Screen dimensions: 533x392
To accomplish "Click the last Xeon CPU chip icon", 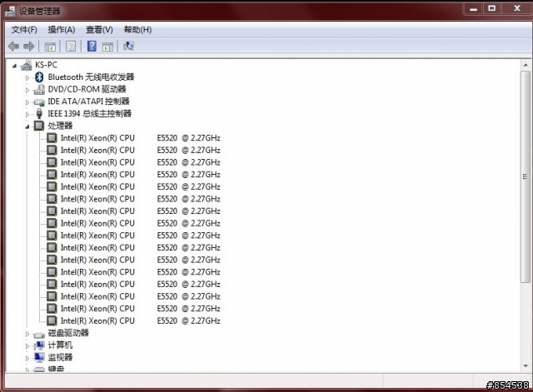I will click(52, 320).
